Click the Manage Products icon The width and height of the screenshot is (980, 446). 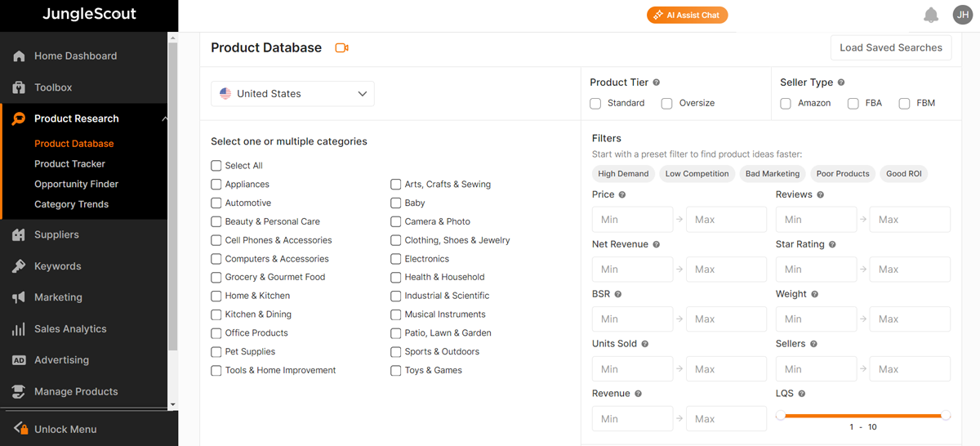click(x=19, y=392)
